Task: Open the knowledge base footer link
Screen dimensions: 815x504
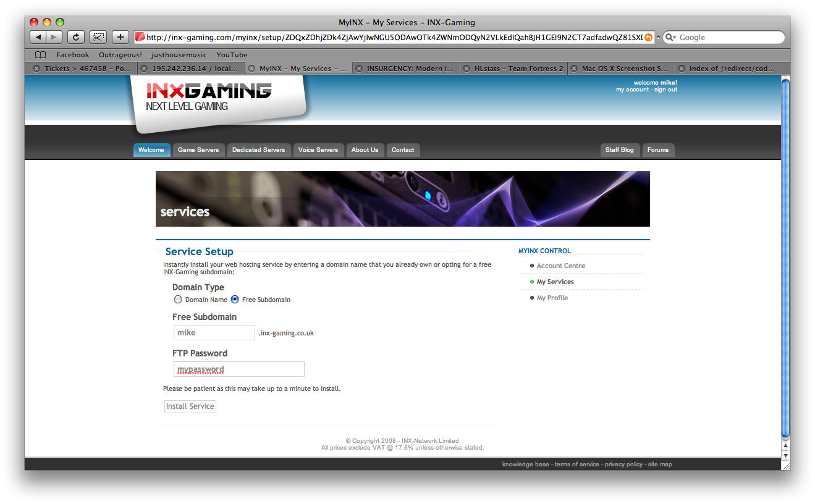Action: [525, 464]
